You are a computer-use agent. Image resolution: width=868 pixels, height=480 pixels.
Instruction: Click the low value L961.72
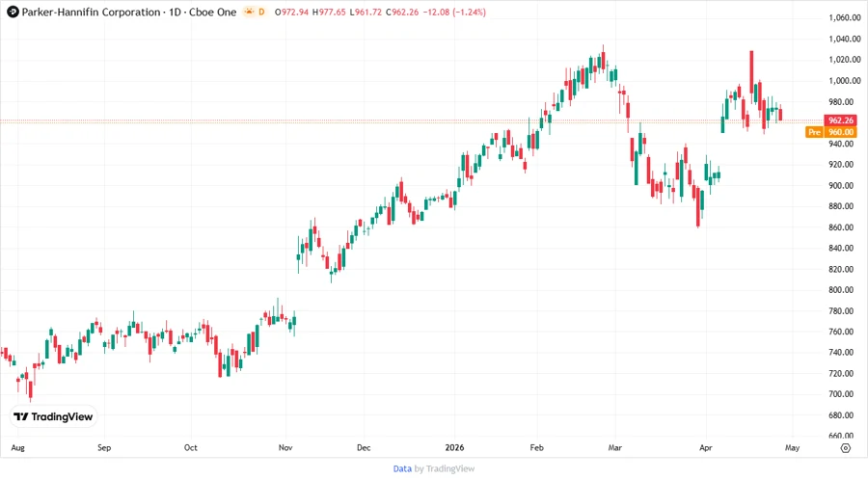tap(366, 13)
